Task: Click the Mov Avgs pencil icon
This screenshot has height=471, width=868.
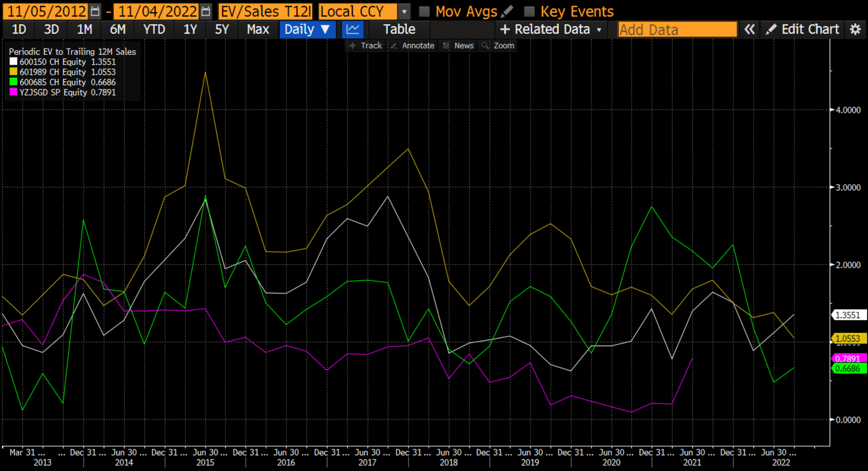Action: pyautogui.click(x=507, y=11)
